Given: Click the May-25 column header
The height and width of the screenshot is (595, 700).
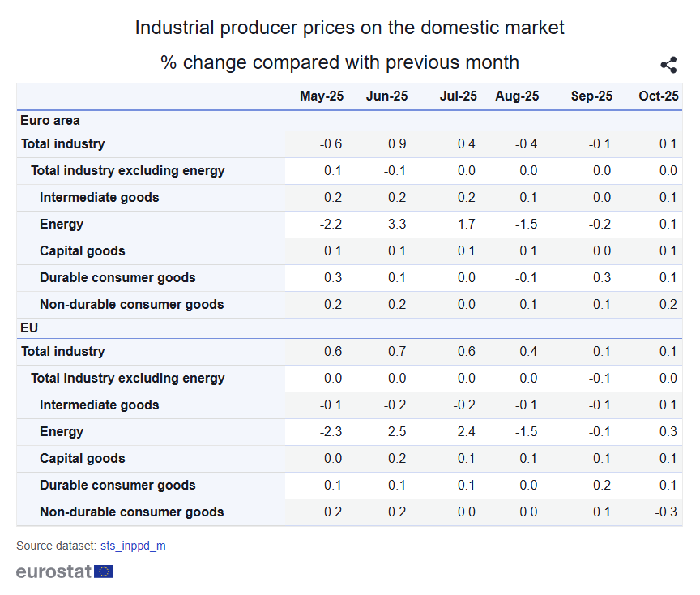Looking at the screenshot, I should [x=322, y=96].
